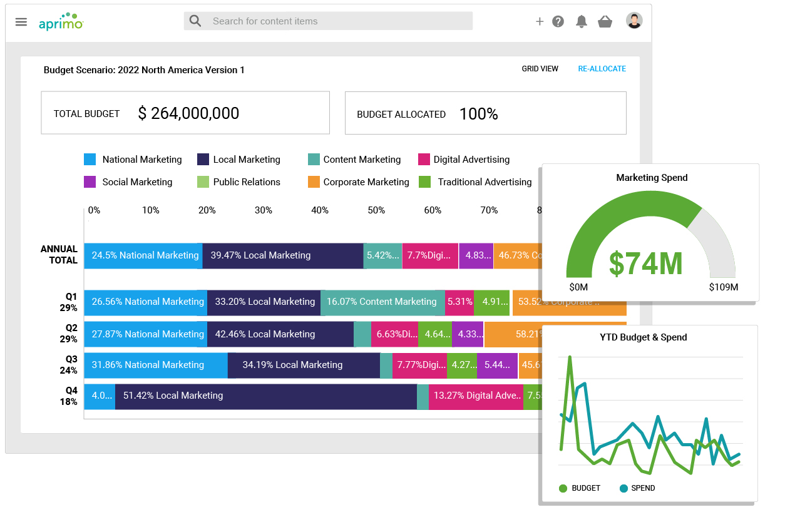Screen dimensions: 795x532
Task: Click the plus icon to add content
Action: point(539,21)
